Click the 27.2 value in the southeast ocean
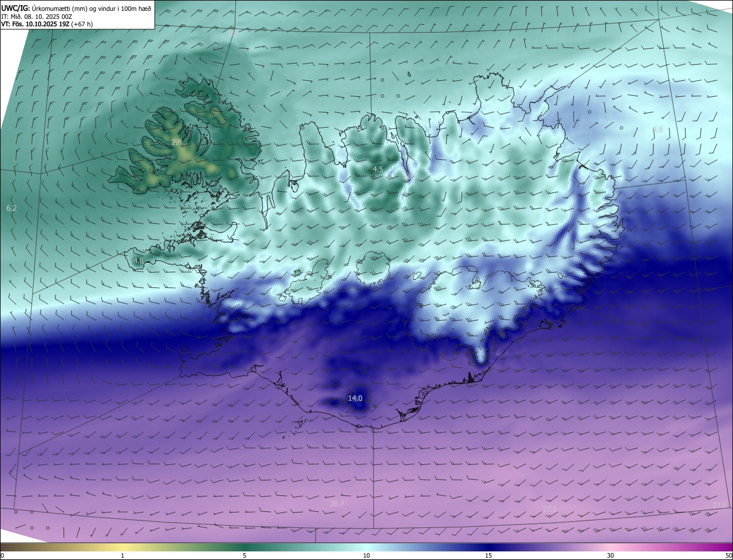This screenshot has width=733, height=560. (x=549, y=509)
